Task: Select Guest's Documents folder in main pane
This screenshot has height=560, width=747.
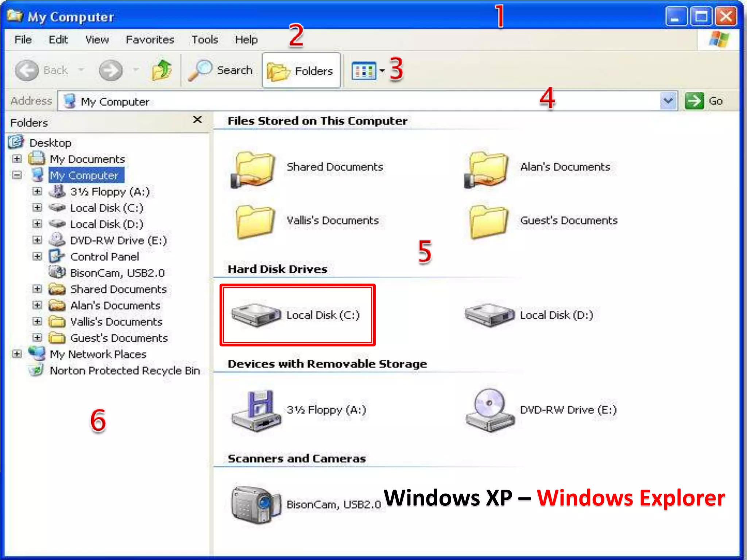Action: [x=488, y=222]
